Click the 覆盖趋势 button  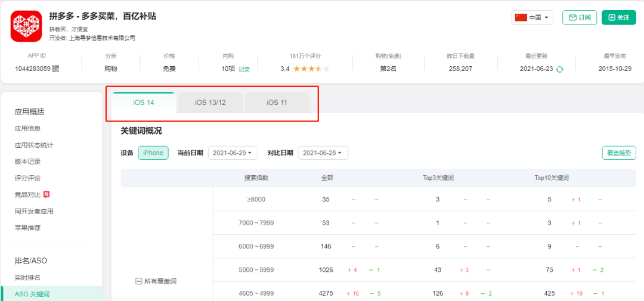619,153
